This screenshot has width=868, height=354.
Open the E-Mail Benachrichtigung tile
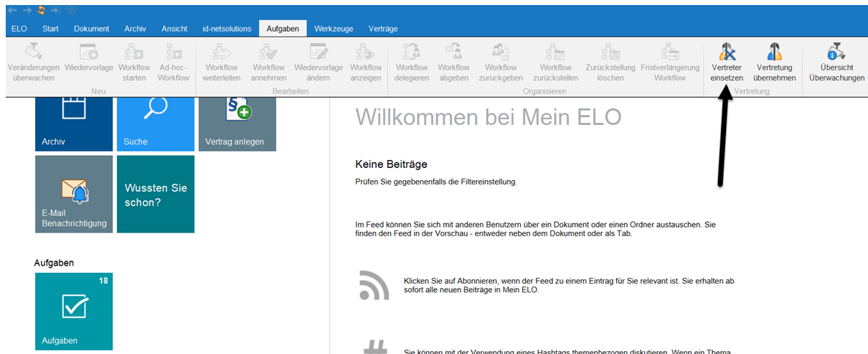coord(74,194)
